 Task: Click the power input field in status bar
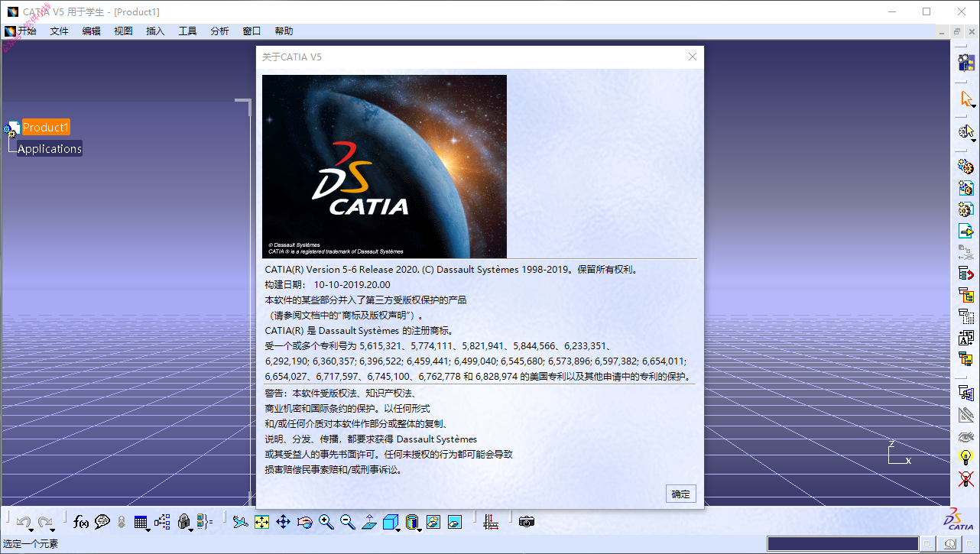pyautogui.click(x=842, y=543)
